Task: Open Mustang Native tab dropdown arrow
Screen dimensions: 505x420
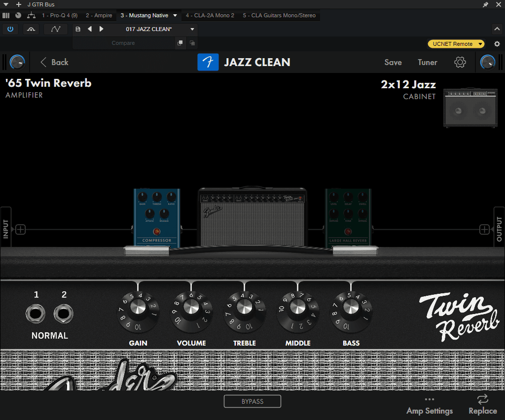Action: pyautogui.click(x=175, y=15)
